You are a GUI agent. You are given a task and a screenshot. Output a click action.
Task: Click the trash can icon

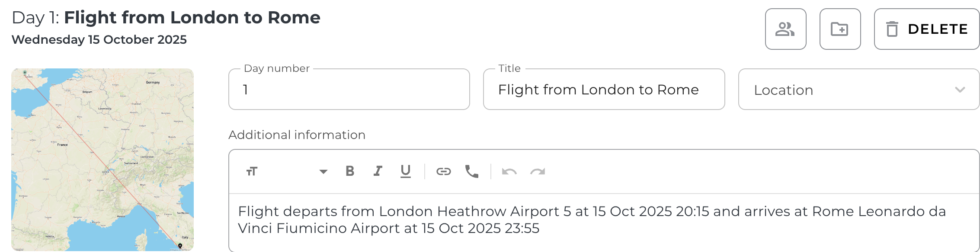[x=892, y=29]
